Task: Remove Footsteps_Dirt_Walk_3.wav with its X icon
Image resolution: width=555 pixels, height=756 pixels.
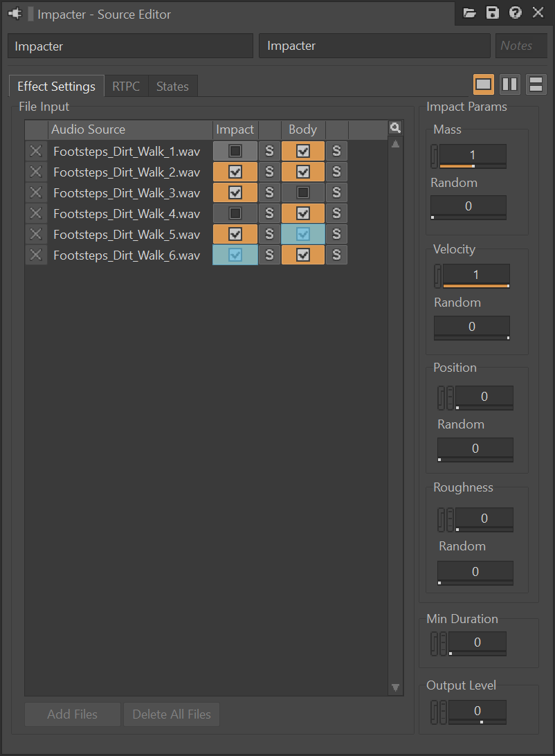Action: [x=36, y=192]
